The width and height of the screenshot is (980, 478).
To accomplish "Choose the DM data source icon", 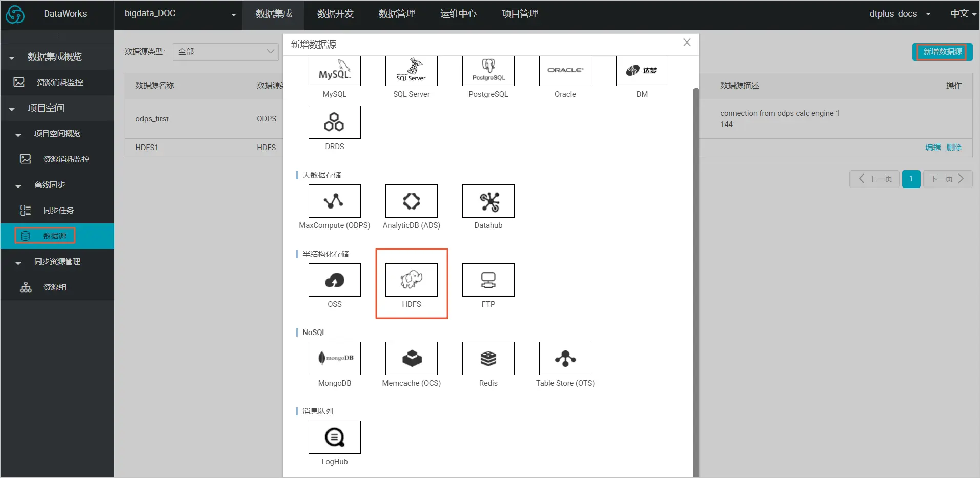I will (x=642, y=71).
